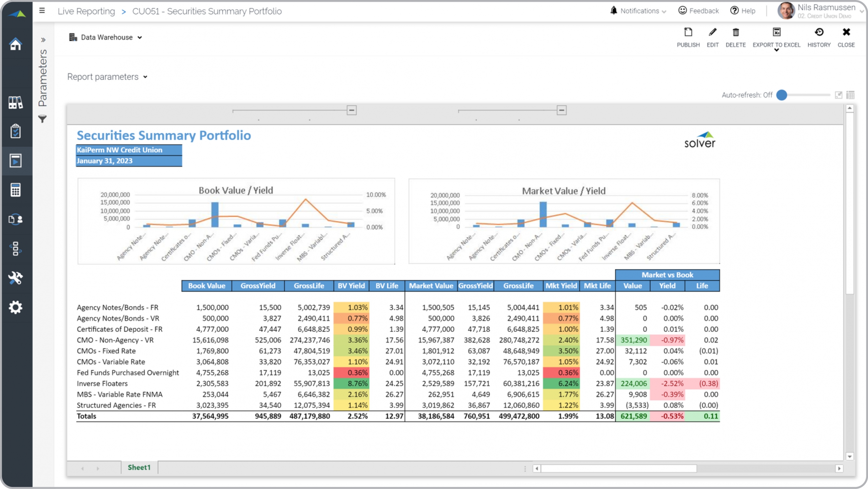Image resolution: width=868 pixels, height=489 pixels.
Task: Toggle the Auto-refresh switch
Action: point(782,95)
